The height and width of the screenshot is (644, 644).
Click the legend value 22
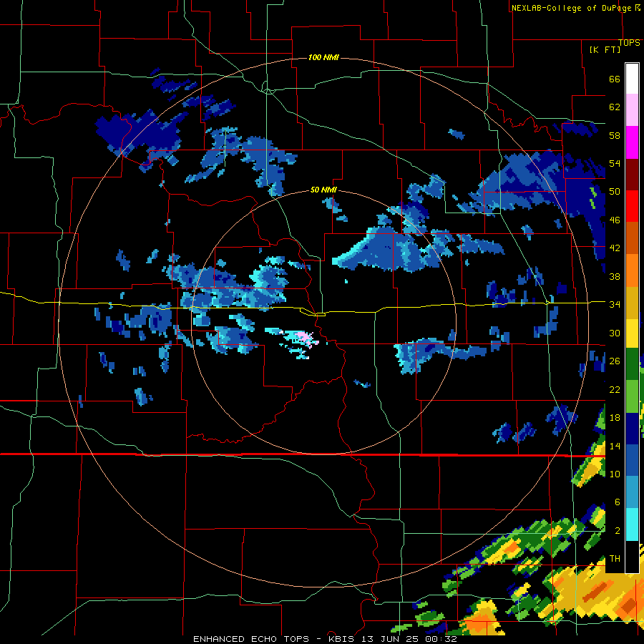(x=615, y=389)
